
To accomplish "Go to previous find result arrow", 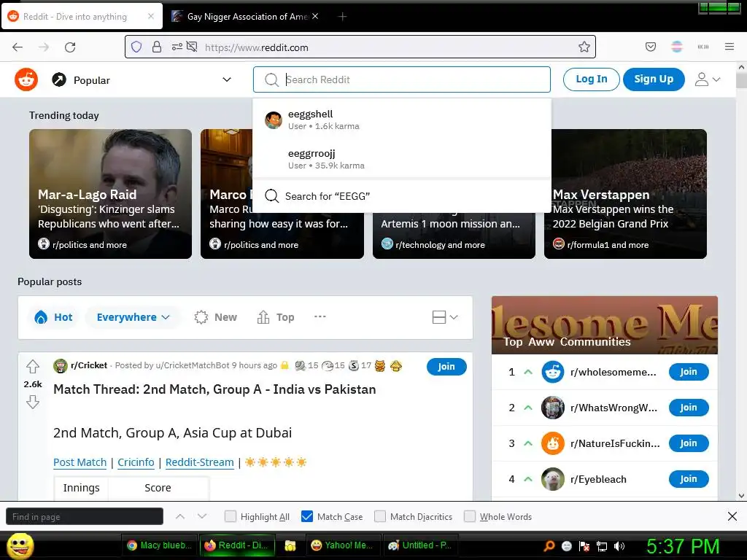I will tap(180, 516).
